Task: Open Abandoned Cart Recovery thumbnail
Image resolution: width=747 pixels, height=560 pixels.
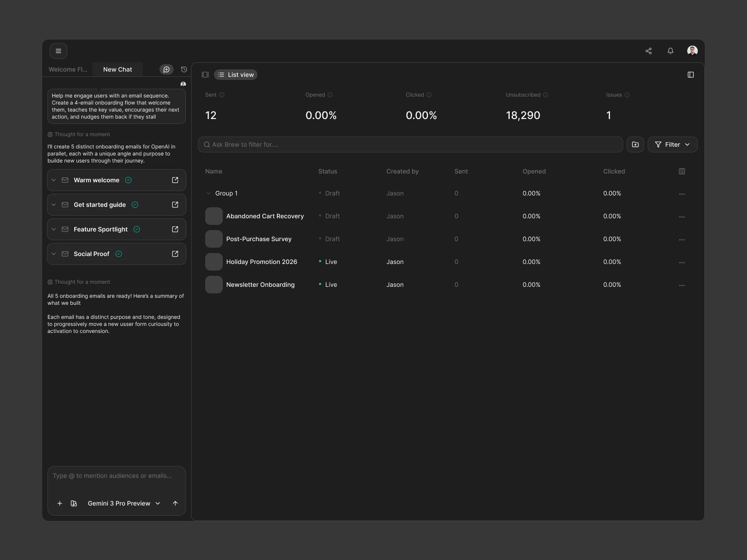Action: coord(214,216)
